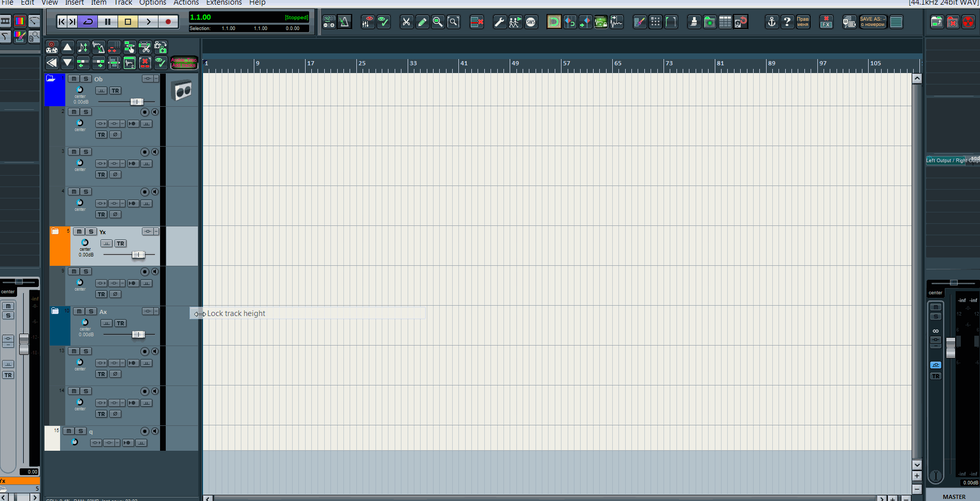Click the SWS extension icon
Screen dimensions: 980x501
531,22
